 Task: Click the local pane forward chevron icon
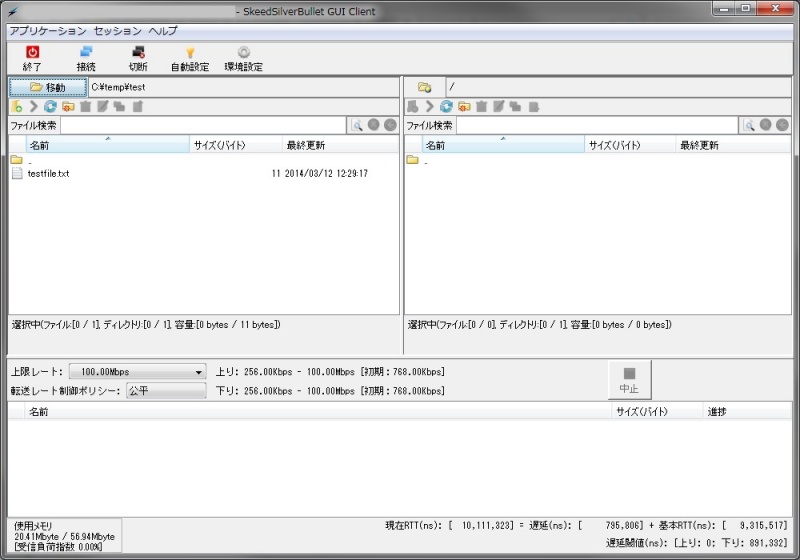click(34, 106)
